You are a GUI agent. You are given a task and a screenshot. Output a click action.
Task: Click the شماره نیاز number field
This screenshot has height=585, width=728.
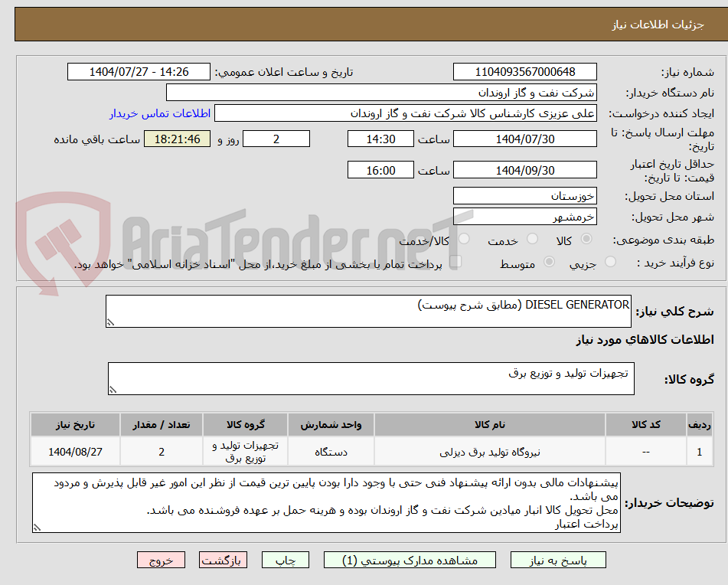coord(524,72)
